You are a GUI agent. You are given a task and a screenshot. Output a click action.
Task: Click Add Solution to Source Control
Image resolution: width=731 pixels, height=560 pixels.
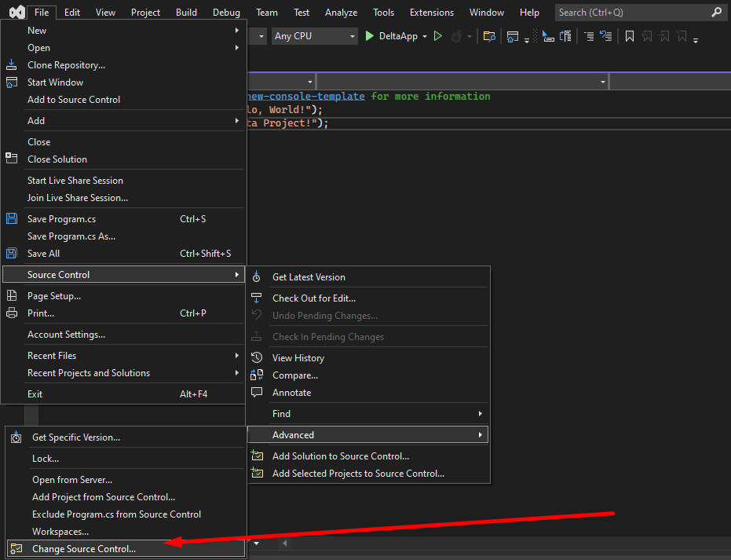pos(340,456)
